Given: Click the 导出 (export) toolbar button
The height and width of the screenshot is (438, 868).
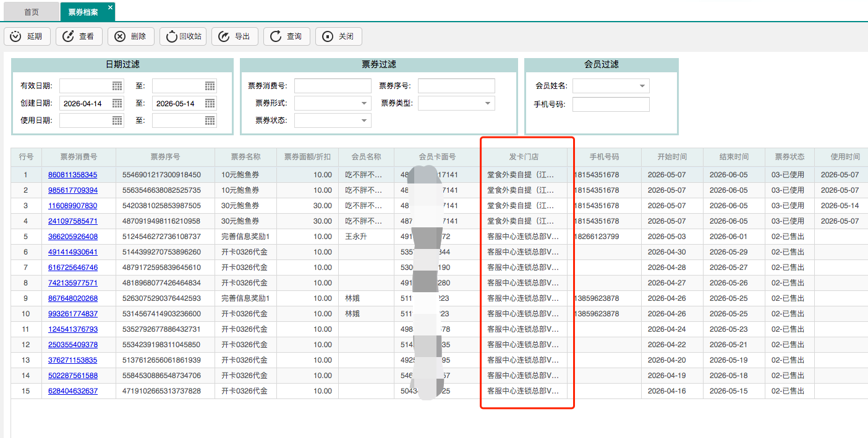Looking at the screenshot, I should (235, 36).
